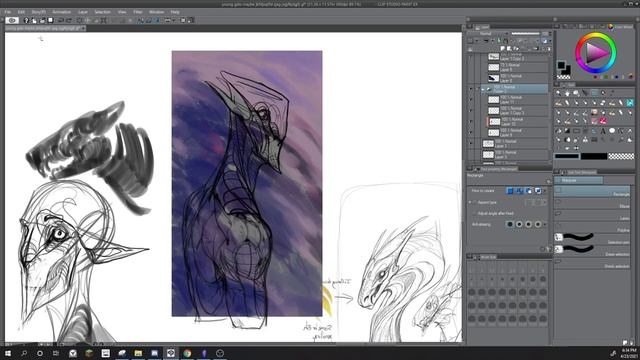This screenshot has width=640, height=360.
Task: Select the Rectangle sub tool
Action: coord(592,192)
